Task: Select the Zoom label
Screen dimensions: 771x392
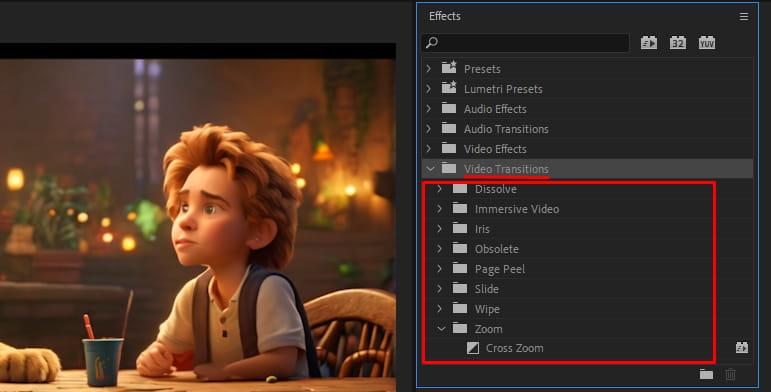Action: 488,329
